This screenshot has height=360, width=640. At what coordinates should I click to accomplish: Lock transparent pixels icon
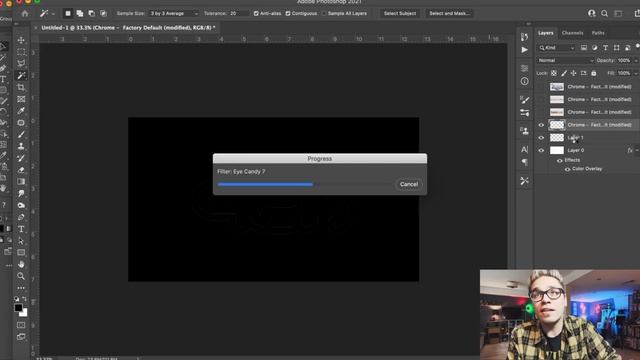(x=554, y=73)
